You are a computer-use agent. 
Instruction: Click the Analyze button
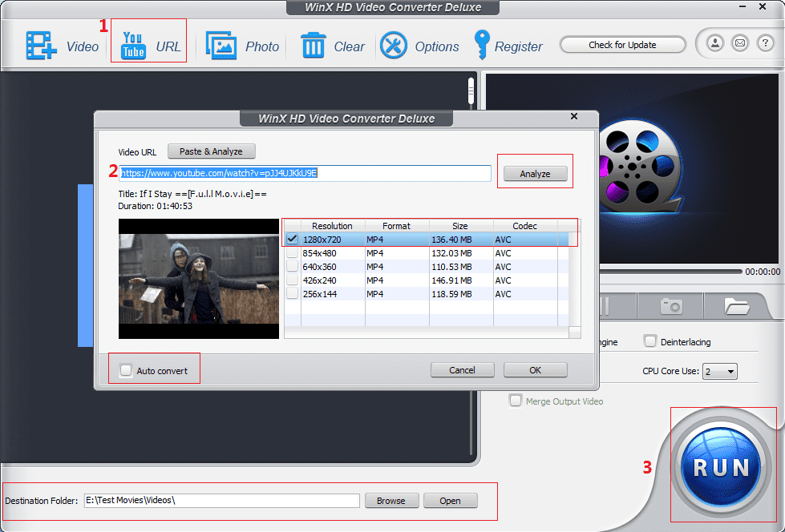[x=535, y=174]
